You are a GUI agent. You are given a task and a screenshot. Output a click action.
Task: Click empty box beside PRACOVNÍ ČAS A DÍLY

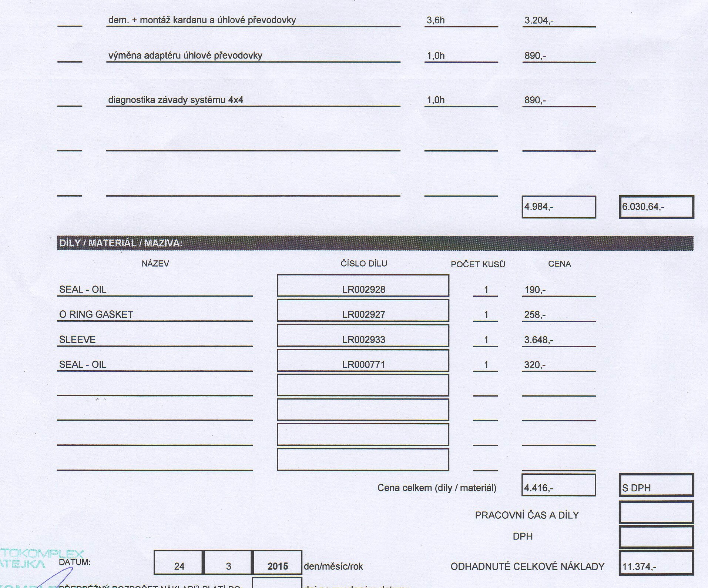(656, 512)
